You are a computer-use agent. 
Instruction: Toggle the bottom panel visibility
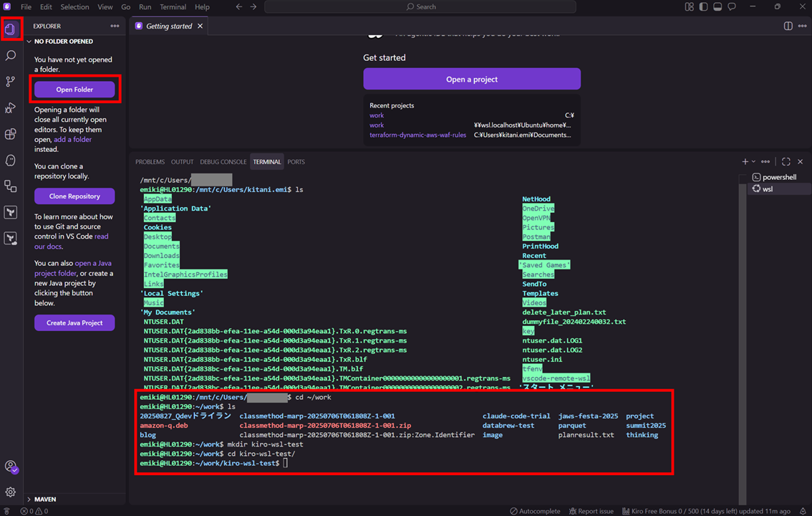[x=717, y=7]
